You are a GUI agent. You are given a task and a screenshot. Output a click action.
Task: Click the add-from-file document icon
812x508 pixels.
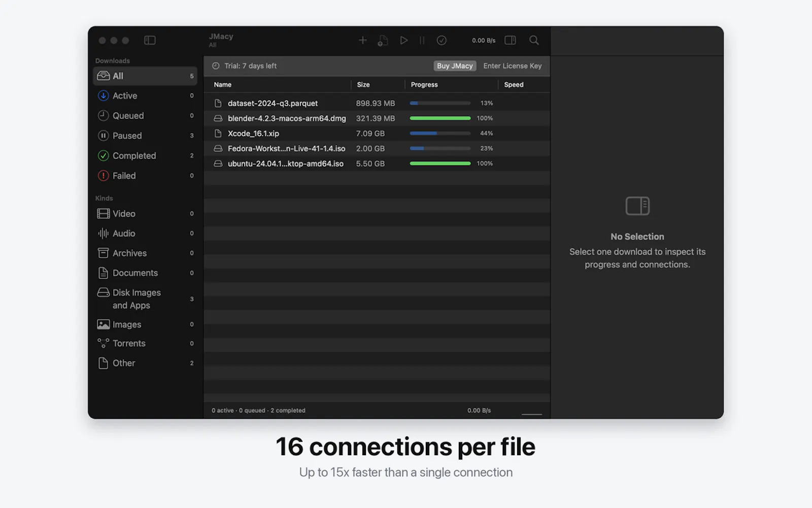(383, 40)
